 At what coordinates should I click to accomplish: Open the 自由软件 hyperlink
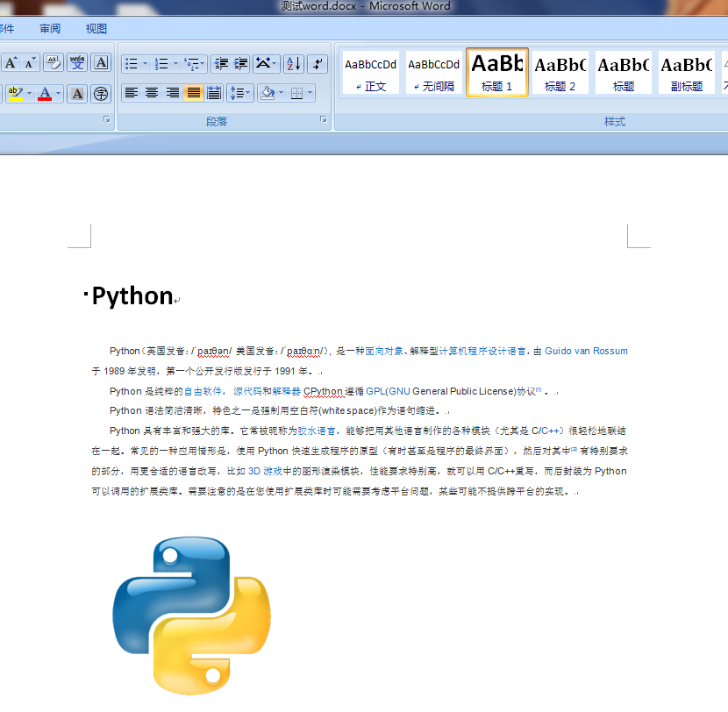point(203,391)
